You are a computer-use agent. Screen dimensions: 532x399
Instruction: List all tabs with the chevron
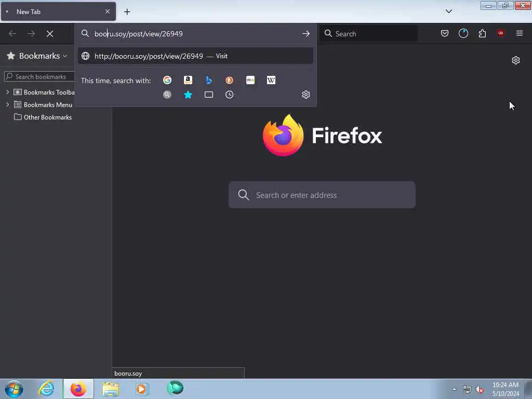click(x=449, y=11)
